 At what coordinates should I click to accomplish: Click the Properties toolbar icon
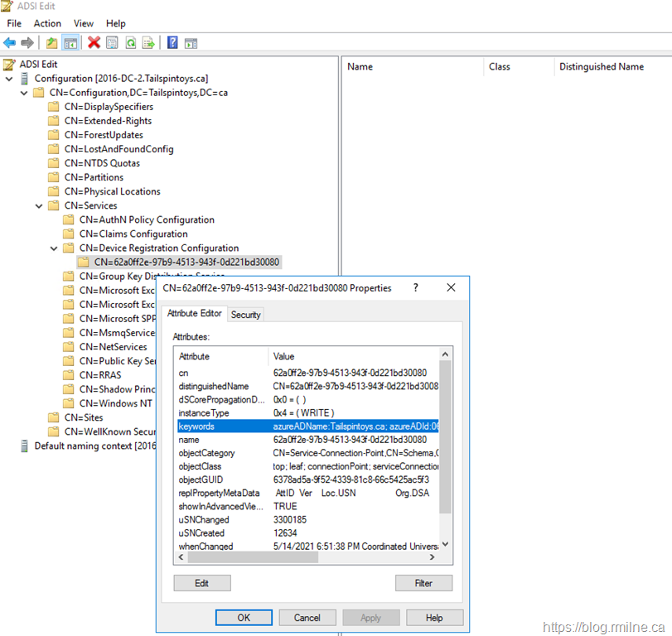pyautogui.click(x=113, y=43)
